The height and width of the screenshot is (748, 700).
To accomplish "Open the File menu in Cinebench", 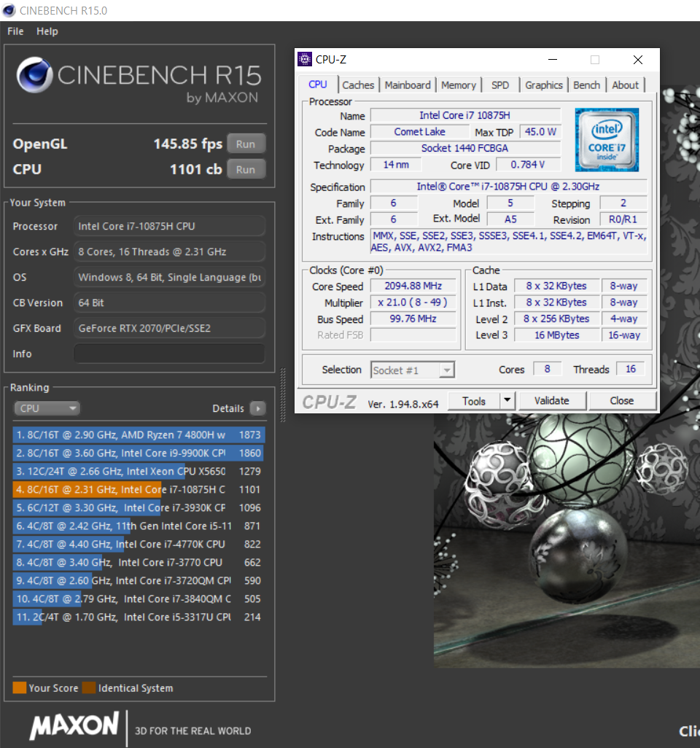I will [x=15, y=31].
